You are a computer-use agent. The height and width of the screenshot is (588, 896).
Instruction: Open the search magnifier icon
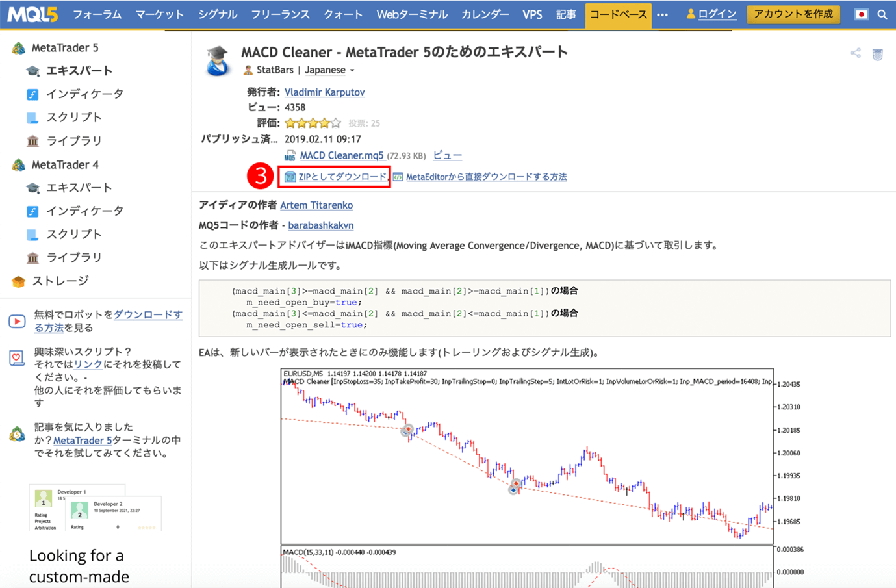pos(882,14)
